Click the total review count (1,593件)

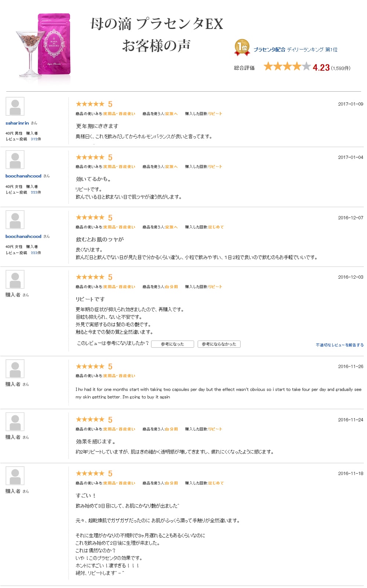[x=341, y=68]
